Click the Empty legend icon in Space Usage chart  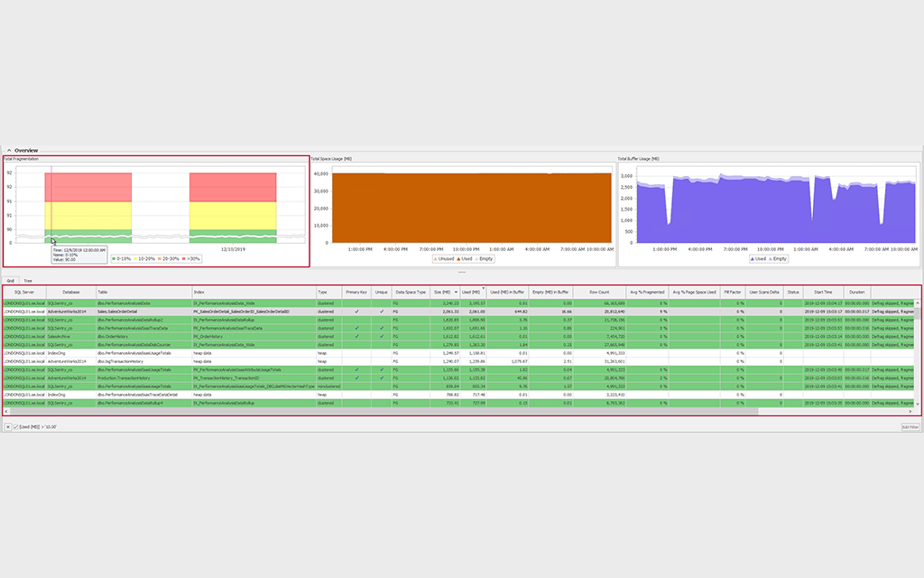point(476,259)
